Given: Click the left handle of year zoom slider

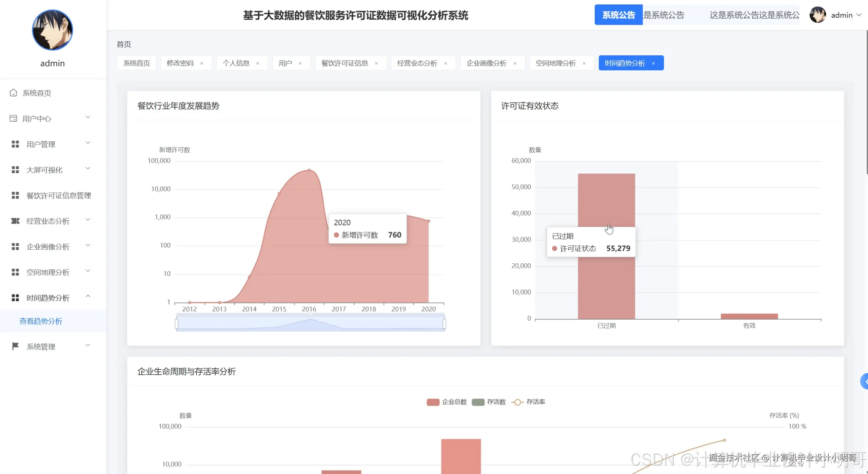Looking at the screenshot, I should point(177,324).
